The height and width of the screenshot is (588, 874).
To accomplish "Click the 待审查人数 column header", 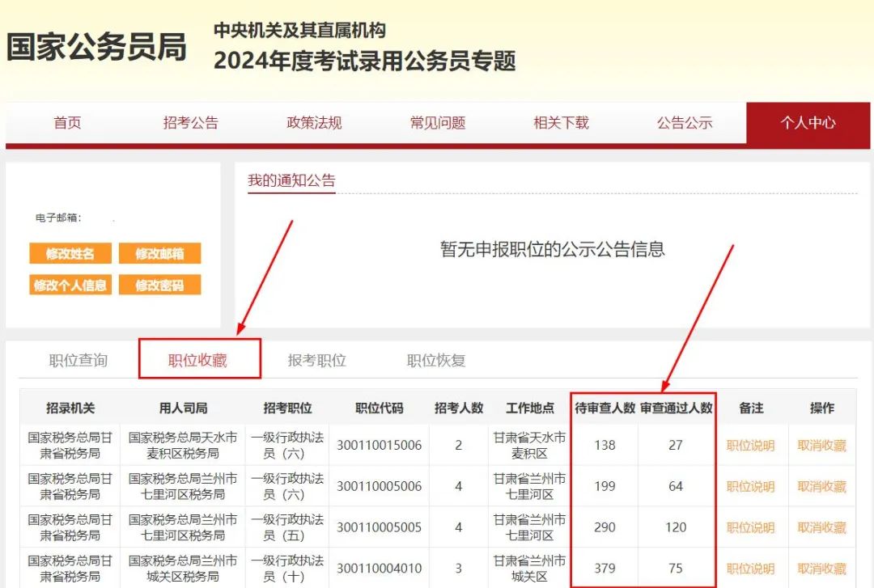I will [605, 408].
